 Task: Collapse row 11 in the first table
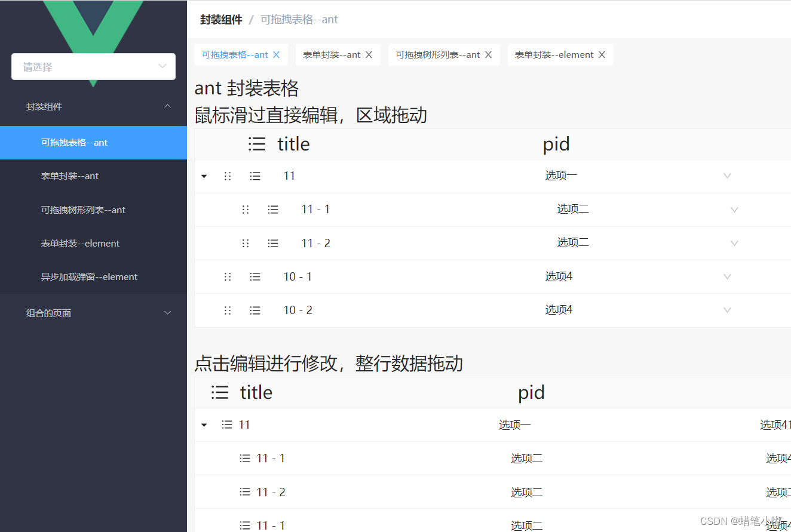pyautogui.click(x=204, y=176)
